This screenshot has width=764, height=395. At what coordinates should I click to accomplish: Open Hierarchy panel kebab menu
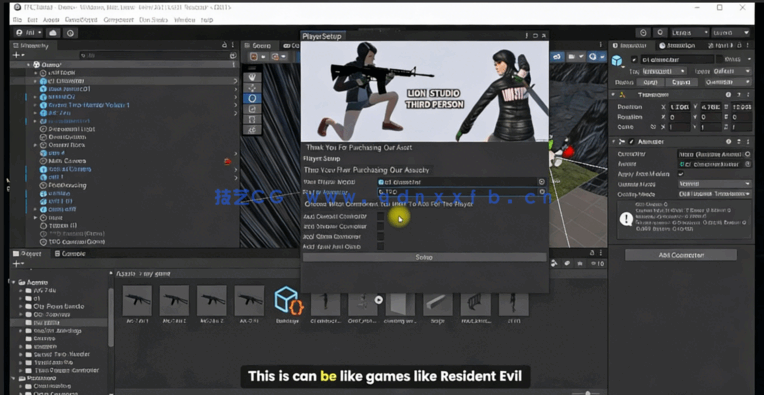click(x=233, y=45)
